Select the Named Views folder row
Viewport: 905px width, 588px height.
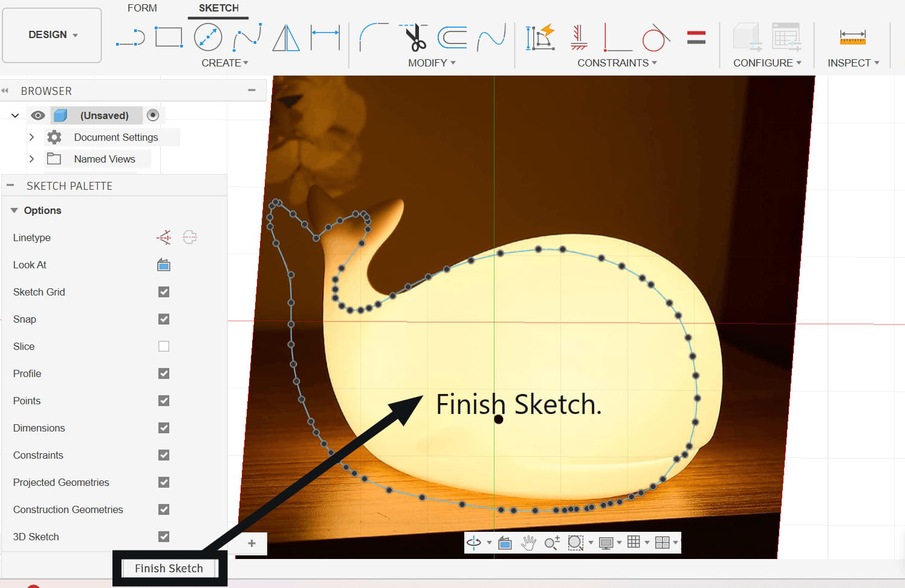(x=98, y=159)
